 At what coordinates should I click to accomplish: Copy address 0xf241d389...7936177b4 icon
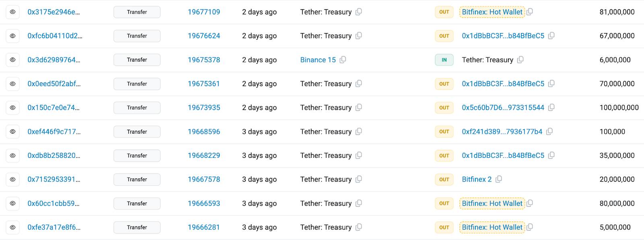[549, 131]
